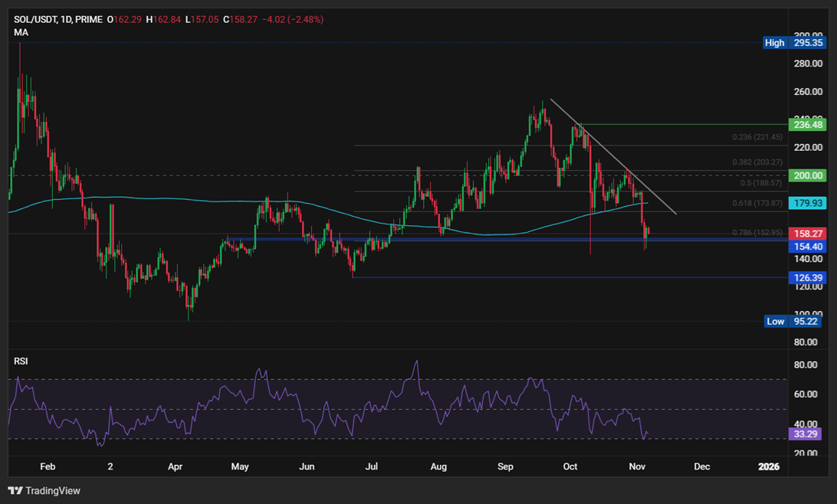Click the blue 154.40 support price label
The width and height of the screenshot is (837, 504).
806,246
